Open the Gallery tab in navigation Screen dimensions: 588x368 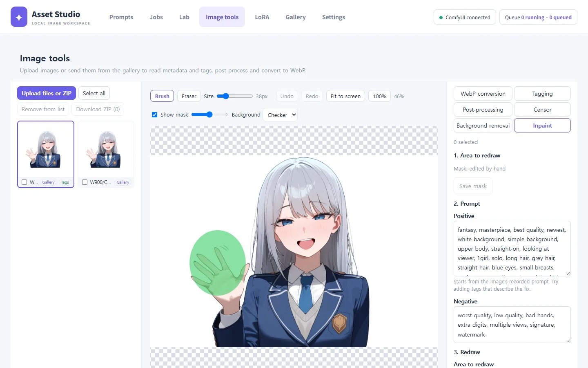tap(296, 17)
